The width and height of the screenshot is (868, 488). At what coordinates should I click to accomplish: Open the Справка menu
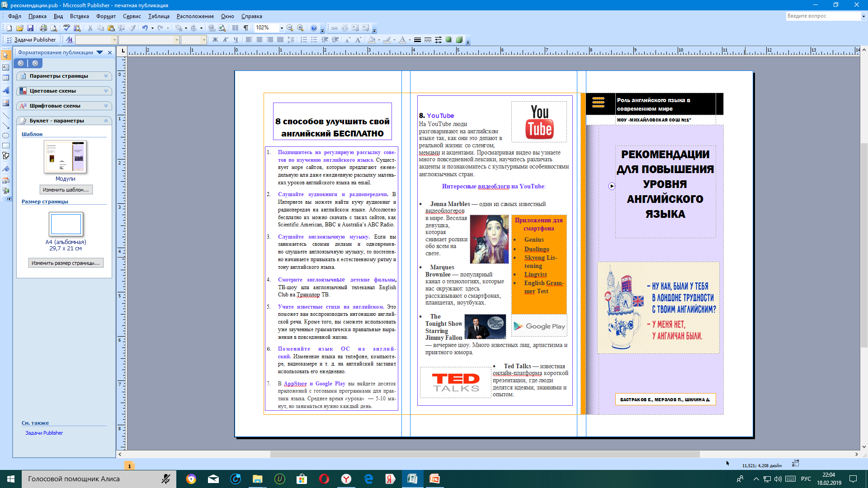[x=252, y=16]
